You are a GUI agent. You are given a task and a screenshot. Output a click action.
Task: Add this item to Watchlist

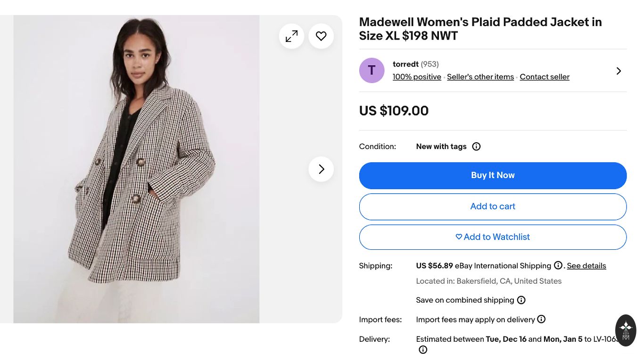click(x=493, y=237)
